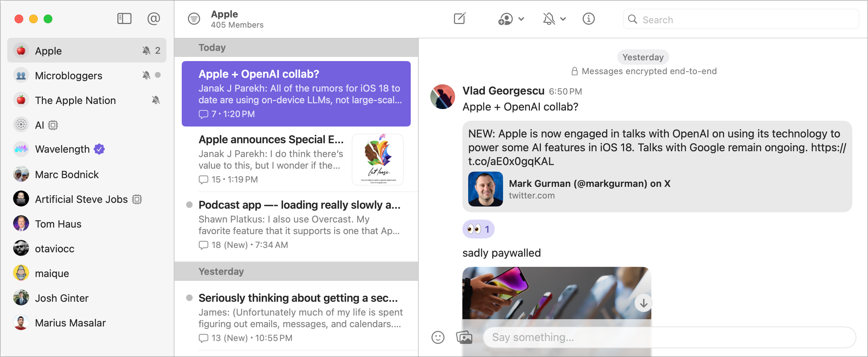This screenshot has width=868, height=357.
Task: Open the dropdown beside the add-person icon
Action: point(522,19)
